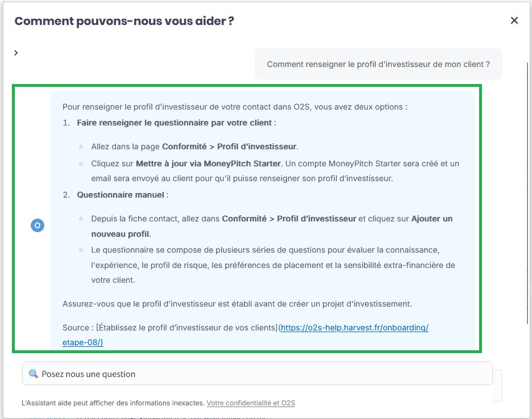532x419 pixels.
Task: Close the help assistant dialog
Action: 514,20
